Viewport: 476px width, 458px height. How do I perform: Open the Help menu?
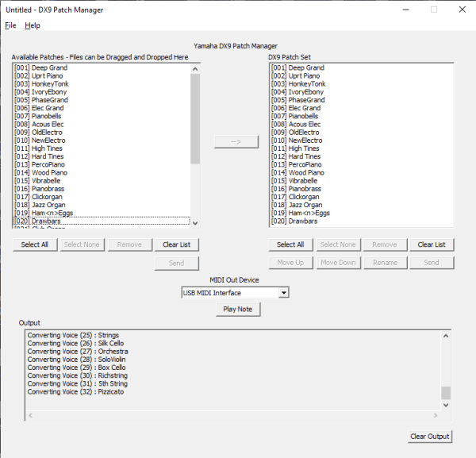pyautogui.click(x=32, y=25)
